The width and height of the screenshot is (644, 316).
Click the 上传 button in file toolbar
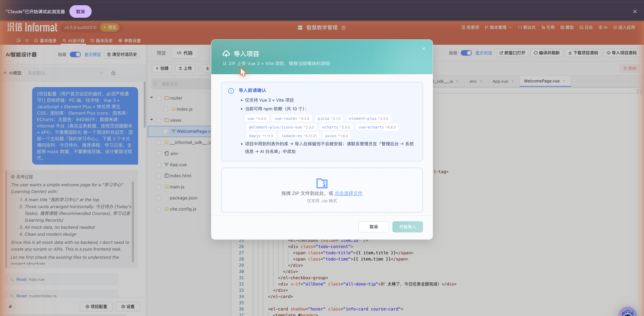click(185, 68)
